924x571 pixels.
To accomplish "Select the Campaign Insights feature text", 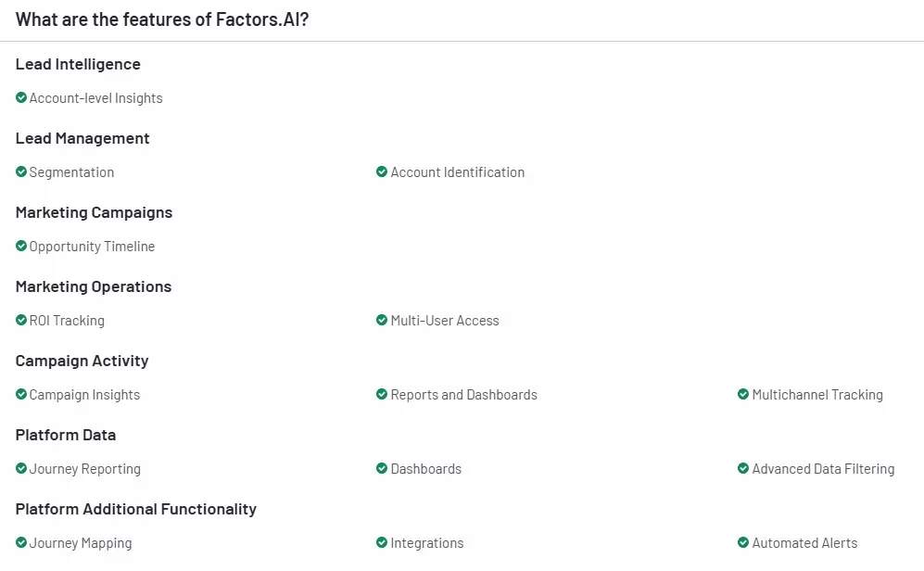I will tap(85, 395).
